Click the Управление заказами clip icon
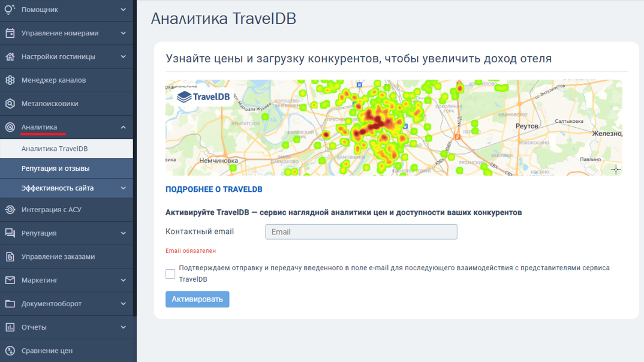This screenshot has height=362, width=644. [x=10, y=257]
